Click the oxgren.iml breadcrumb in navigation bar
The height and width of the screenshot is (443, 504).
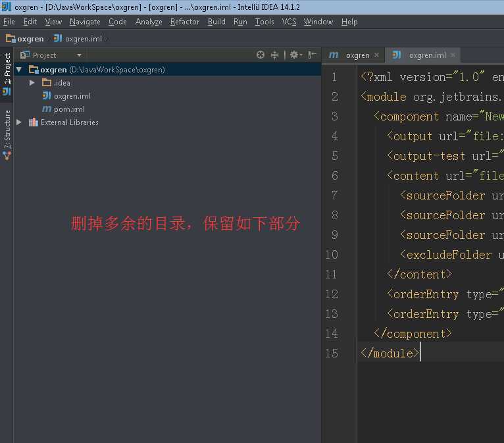coord(78,39)
